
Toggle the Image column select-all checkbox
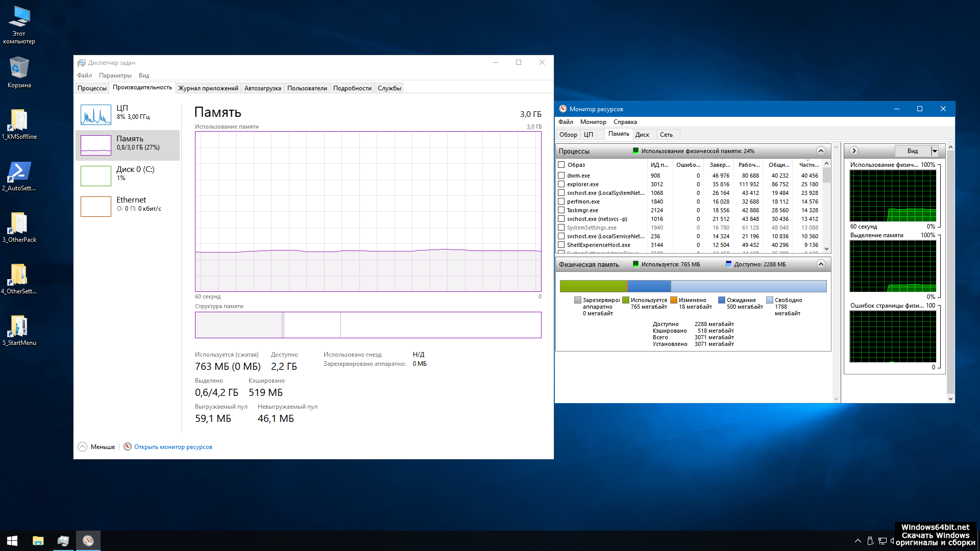point(561,165)
